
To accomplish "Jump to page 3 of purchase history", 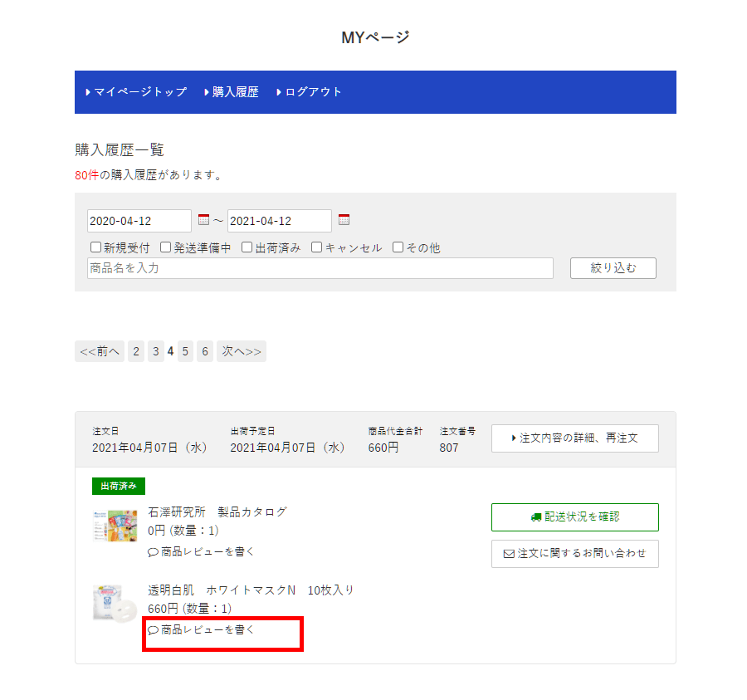I will pyautogui.click(x=156, y=352).
